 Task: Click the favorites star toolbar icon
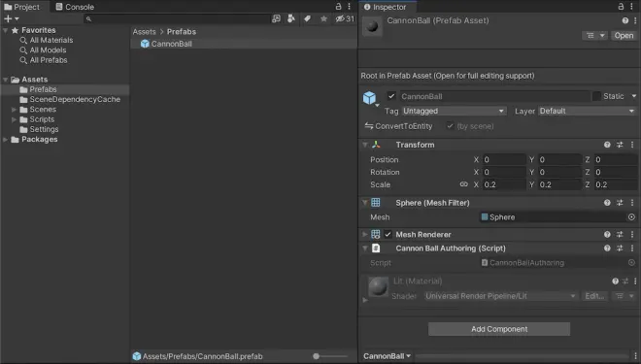coord(323,18)
